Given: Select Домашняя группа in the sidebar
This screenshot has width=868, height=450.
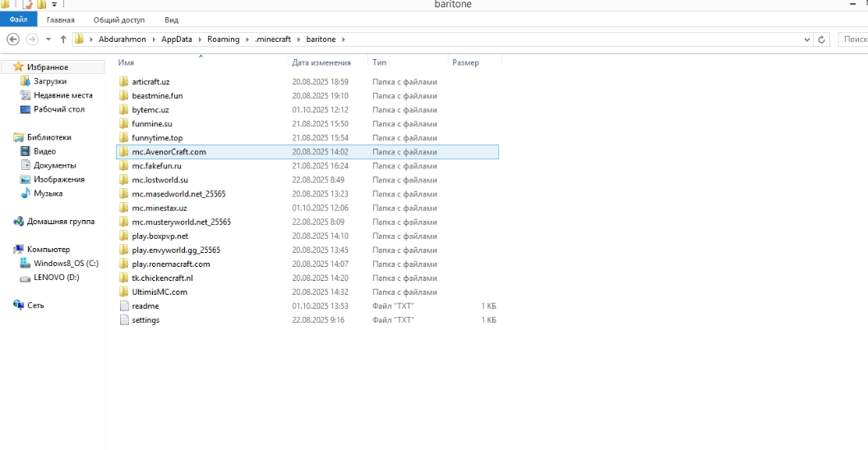Looking at the screenshot, I should click(60, 221).
